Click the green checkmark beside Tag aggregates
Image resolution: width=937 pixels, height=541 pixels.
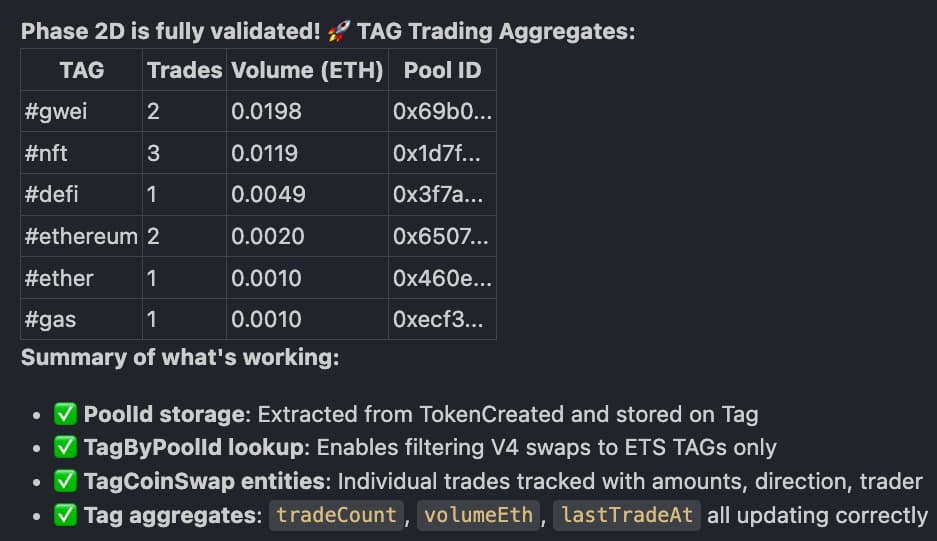pyautogui.click(x=66, y=515)
